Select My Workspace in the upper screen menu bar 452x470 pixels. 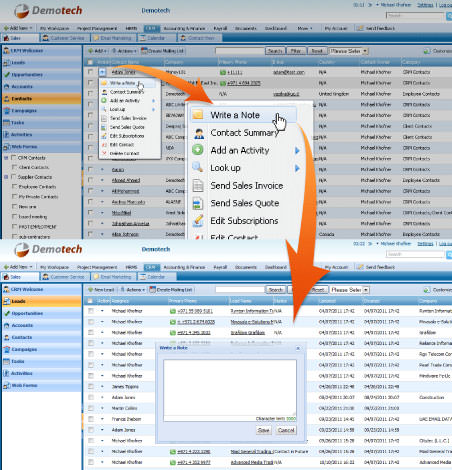coord(54,28)
